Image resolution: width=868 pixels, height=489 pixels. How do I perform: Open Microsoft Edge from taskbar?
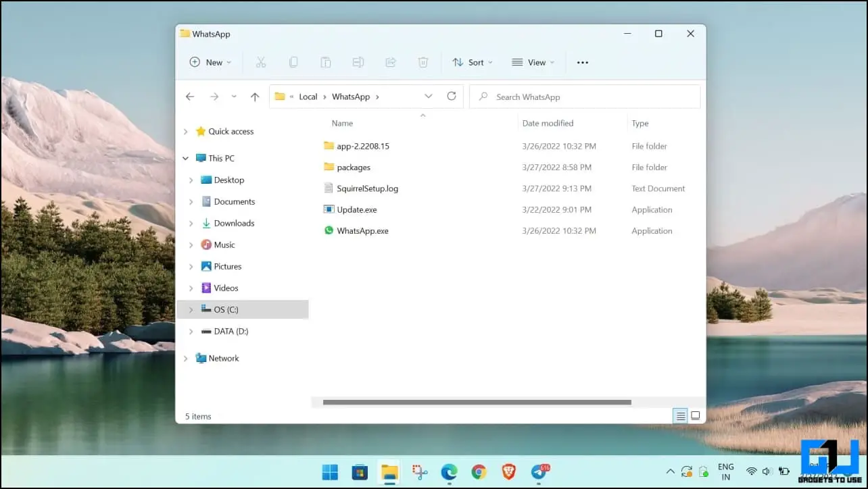pos(449,472)
